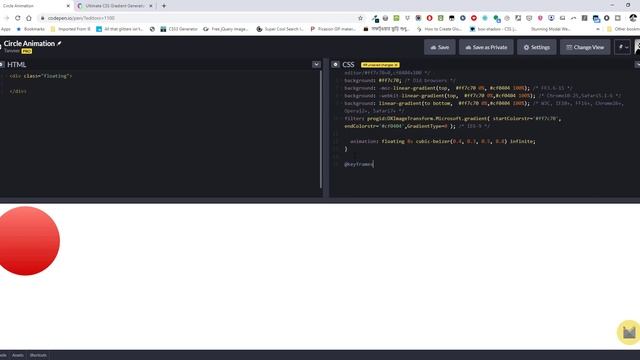
Task: Click the red heart-circle extension icon
Action: (x=473, y=18)
